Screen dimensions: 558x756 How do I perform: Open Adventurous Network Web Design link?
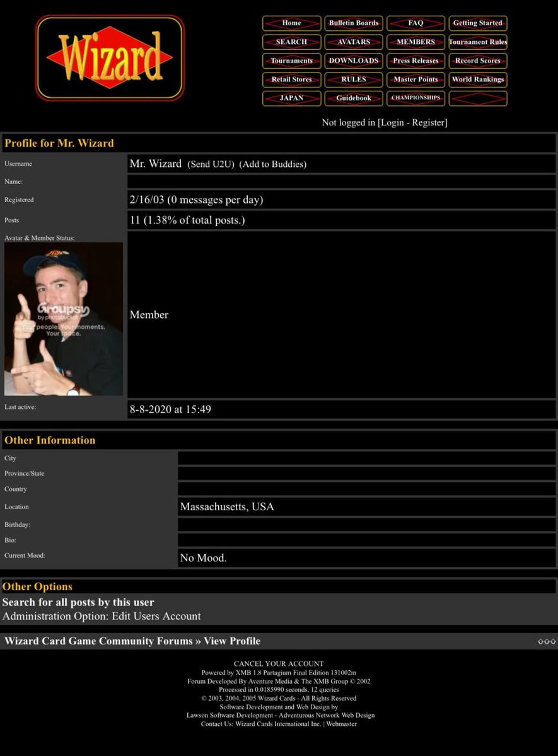327,716
